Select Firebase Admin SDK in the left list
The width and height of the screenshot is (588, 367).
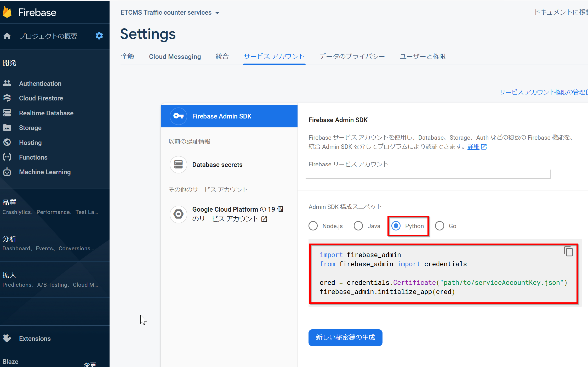tap(229, 116)
